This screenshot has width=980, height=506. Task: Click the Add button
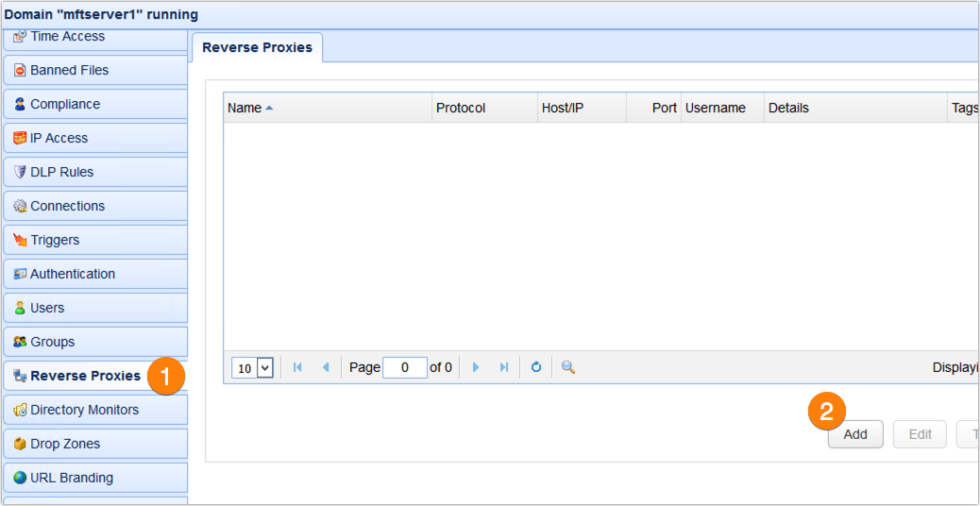pos(854,434)
